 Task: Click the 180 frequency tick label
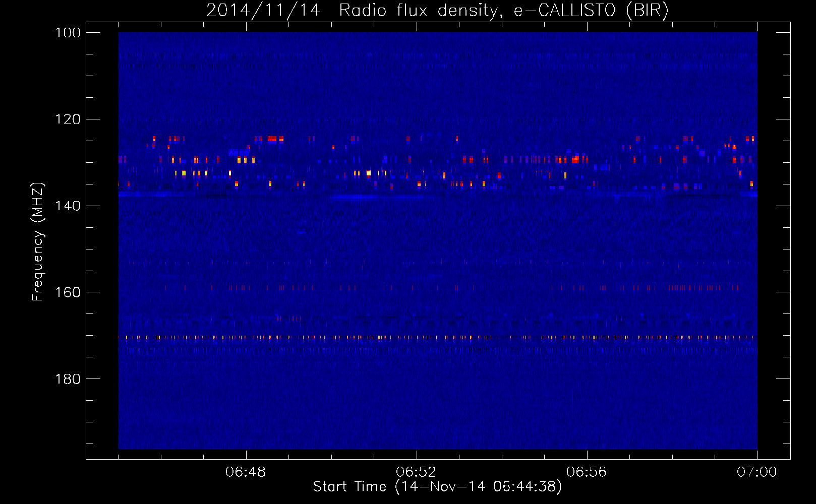[x=67, y=379]
